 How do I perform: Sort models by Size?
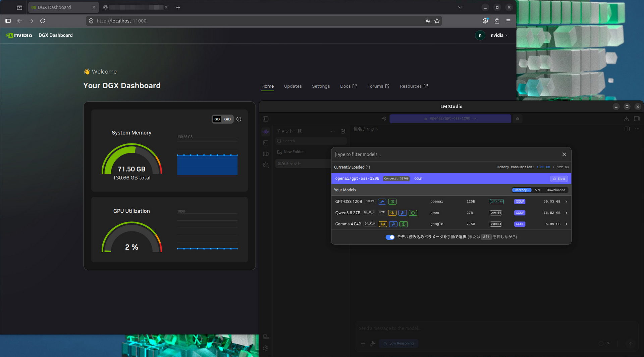(538, 190)
